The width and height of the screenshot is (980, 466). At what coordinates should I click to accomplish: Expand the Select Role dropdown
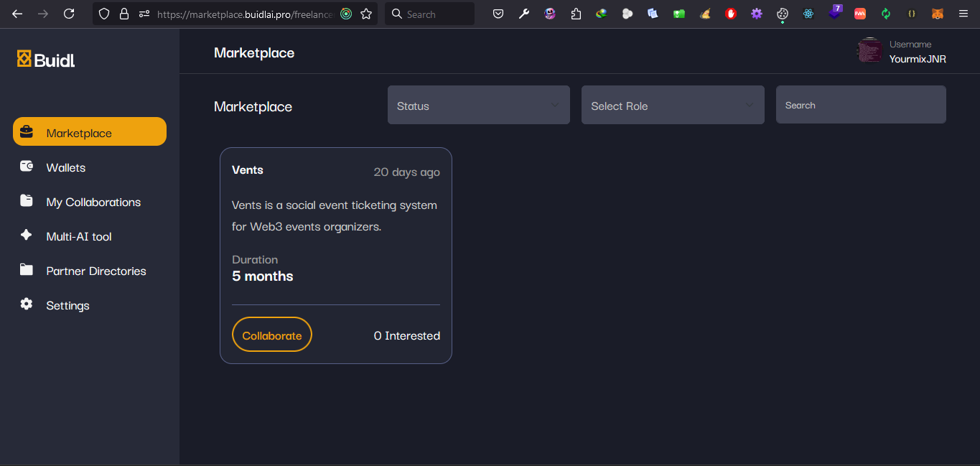click(x=672, y=106)
